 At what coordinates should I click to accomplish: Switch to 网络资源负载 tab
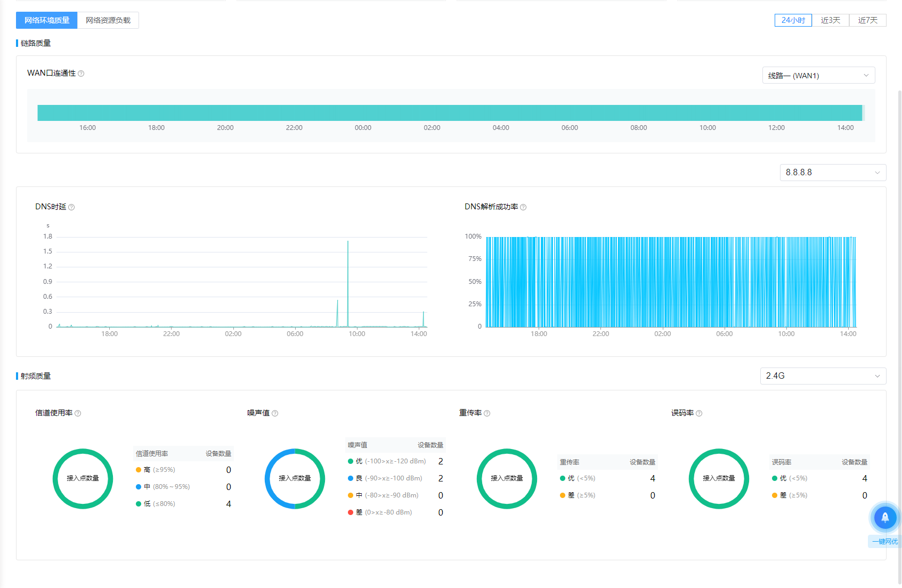coord(108,20)
